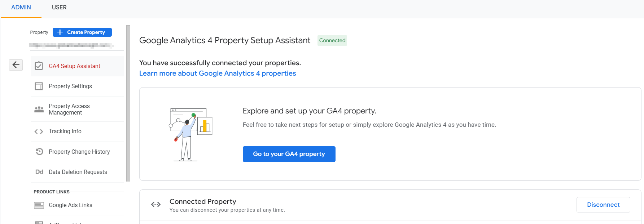This screenshot has width=644, height=224.
Task: Click the sidebar vertical scrollbar
Action: tap(128, 103)
